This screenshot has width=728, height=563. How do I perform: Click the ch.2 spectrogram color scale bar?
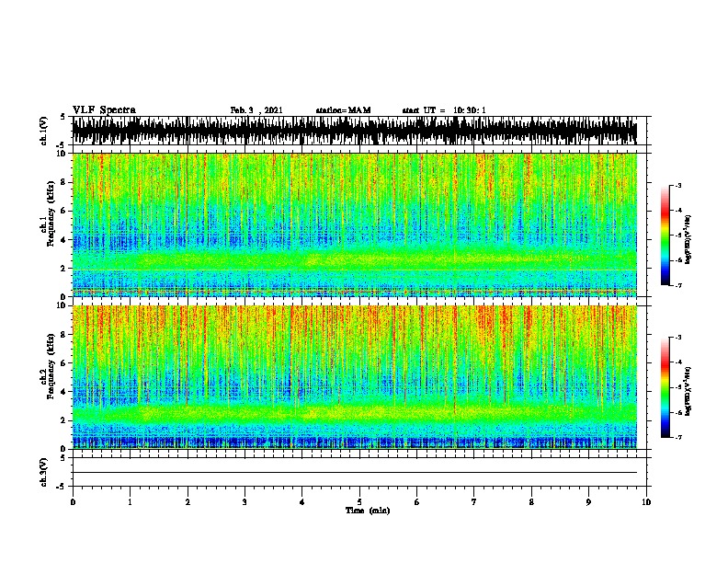[665, 387]
